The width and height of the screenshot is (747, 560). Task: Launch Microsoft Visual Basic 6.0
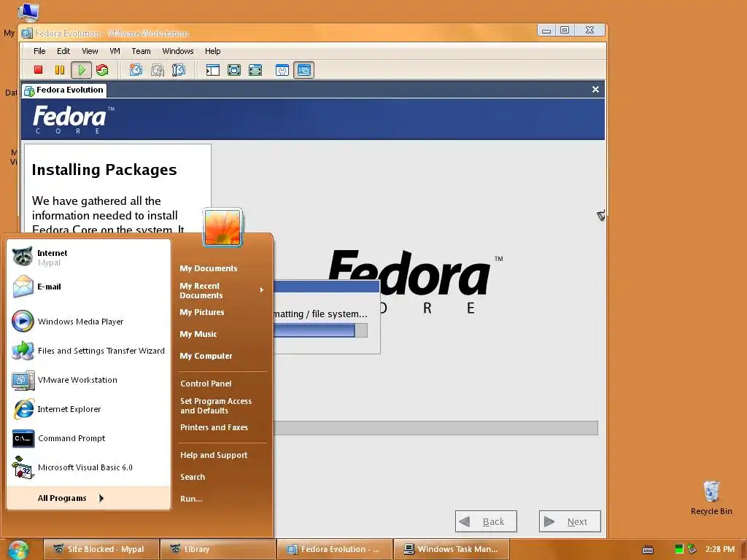(90, 467)
